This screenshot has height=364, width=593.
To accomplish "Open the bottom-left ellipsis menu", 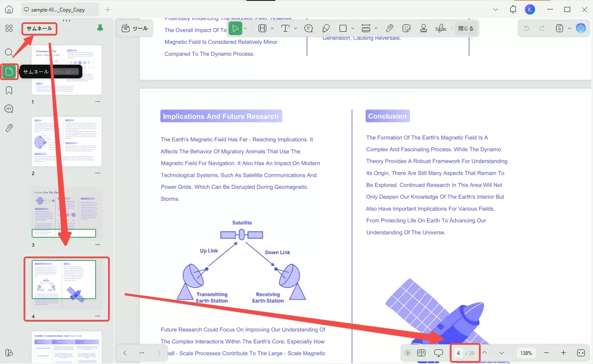I will pos(142,353).
